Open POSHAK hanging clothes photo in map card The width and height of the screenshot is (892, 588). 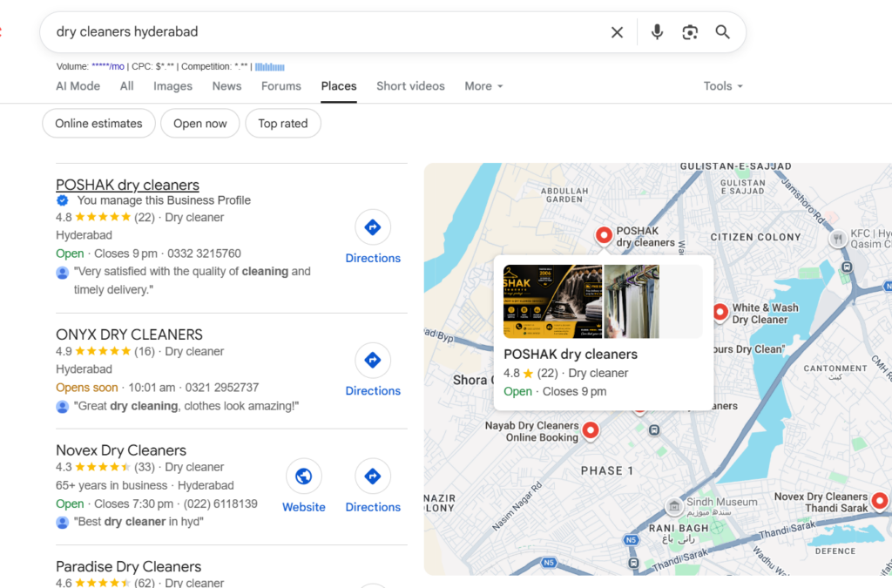pos(632,301)
